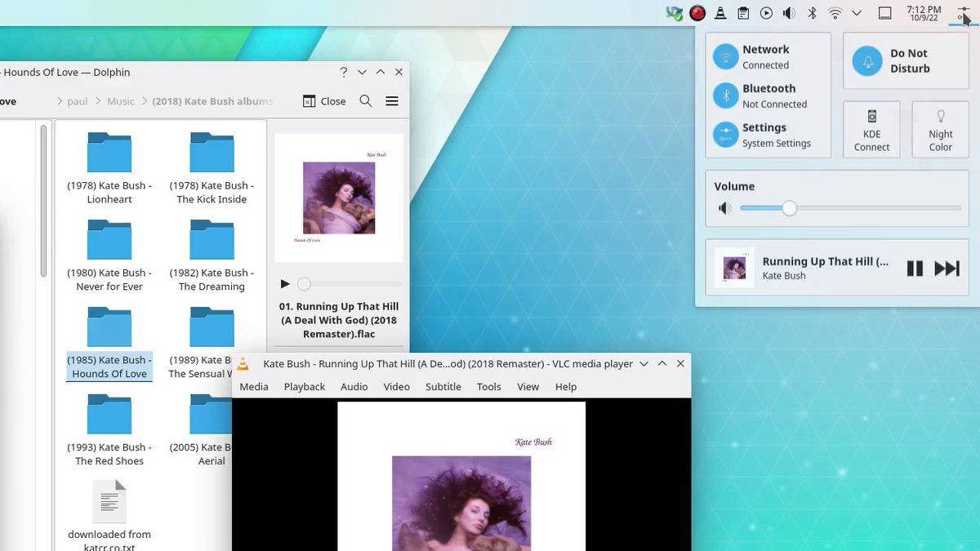The width and height of the screenshot is (980, 551).
Task: Play preview in Dolphin information panel
Action: pos(285,284)
